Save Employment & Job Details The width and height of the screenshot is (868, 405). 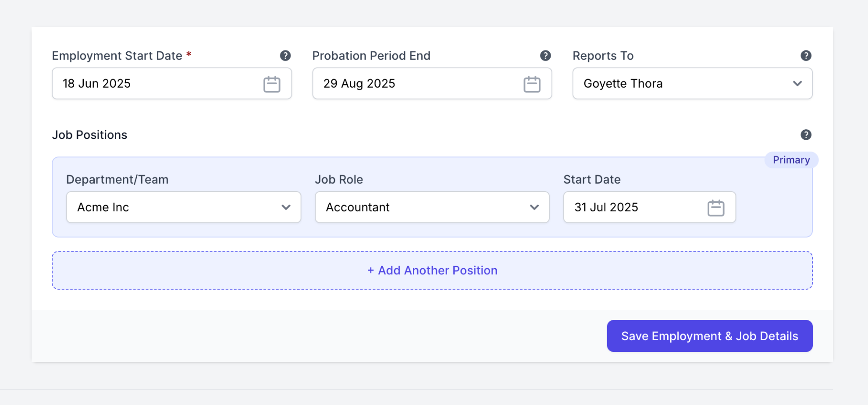click(x=709, y=336)
